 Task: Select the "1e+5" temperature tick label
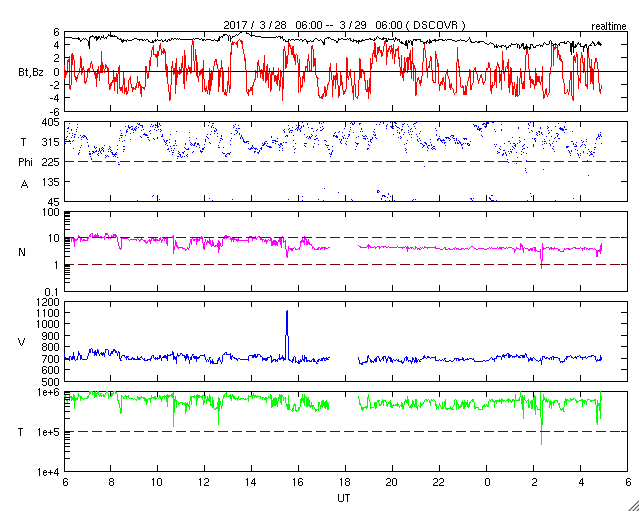tap(49, 432)
